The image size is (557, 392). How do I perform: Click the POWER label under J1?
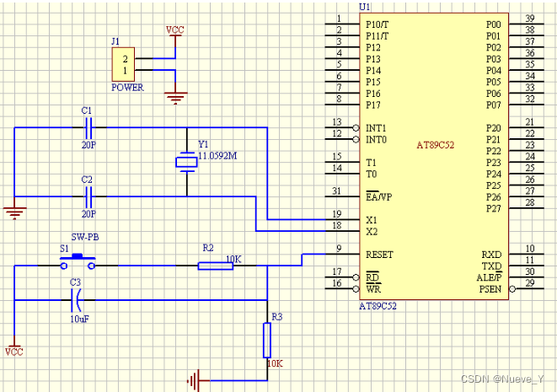(x=127, y=88)
